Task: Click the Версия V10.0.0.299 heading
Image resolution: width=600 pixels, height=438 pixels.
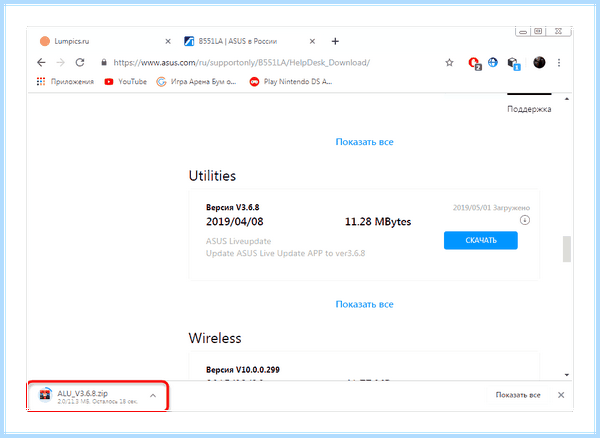Action: 243,370
